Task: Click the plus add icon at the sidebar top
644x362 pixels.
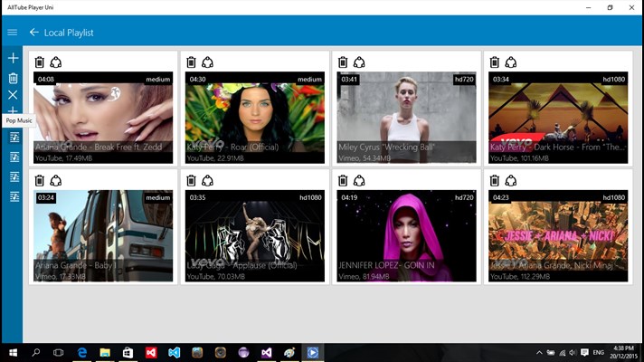Action: pyautogui.click(x=14, y=58)
